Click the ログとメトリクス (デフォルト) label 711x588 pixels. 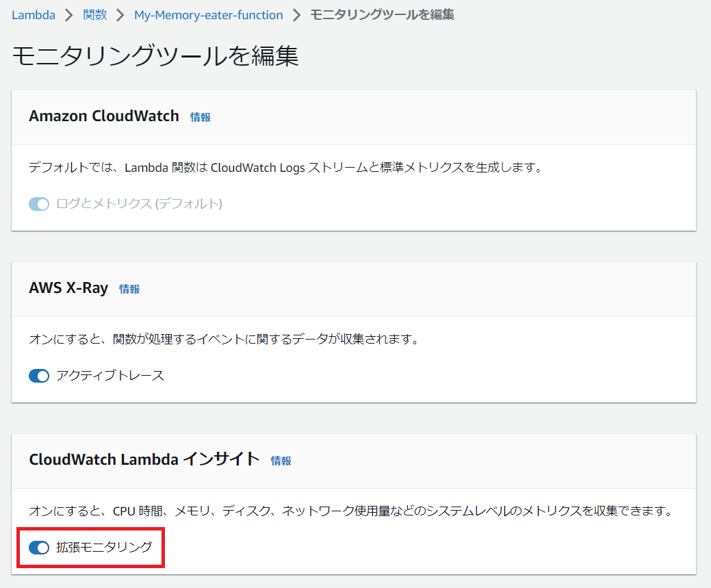point(139,204)
